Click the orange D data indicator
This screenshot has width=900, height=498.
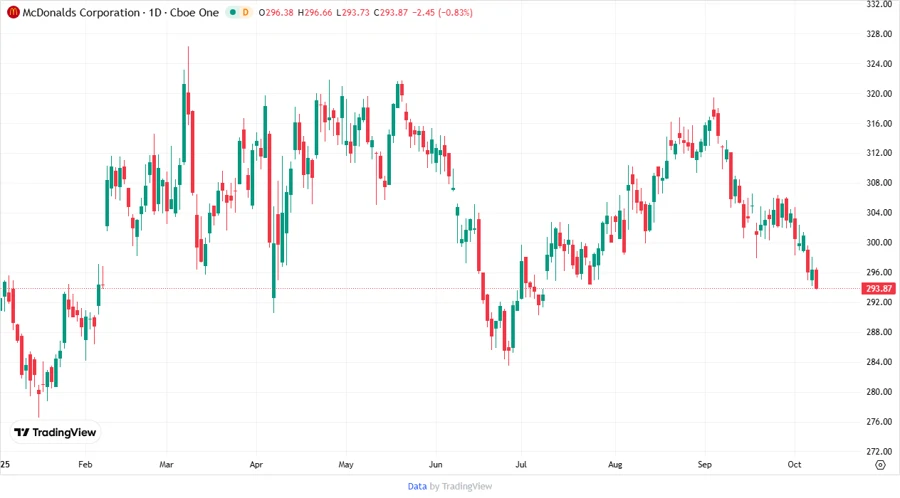click(246, 12)
